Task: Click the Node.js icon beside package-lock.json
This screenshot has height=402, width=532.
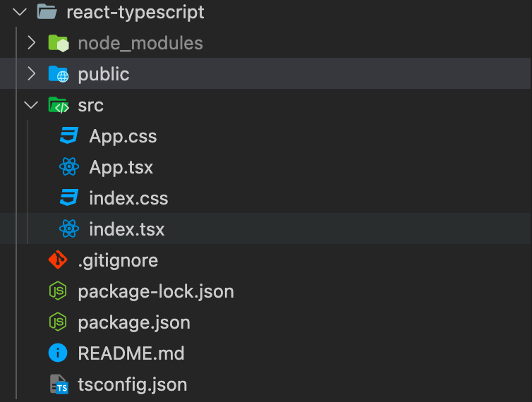Action: point(58,291)
